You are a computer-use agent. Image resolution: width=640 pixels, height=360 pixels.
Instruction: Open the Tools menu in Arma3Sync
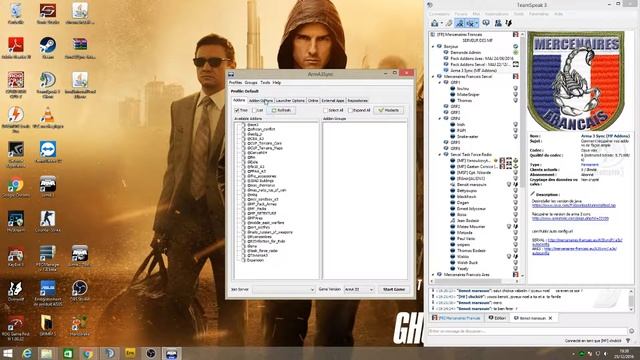[265, 82]
